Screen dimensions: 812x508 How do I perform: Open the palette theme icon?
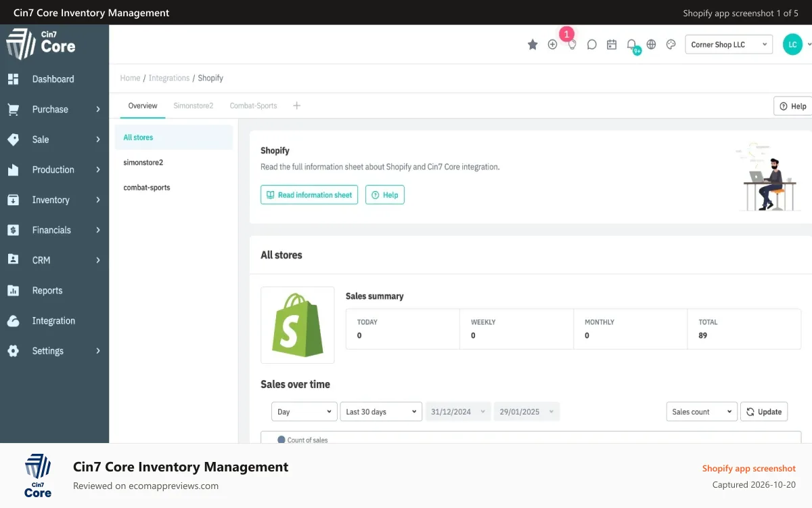click(671, 45)
